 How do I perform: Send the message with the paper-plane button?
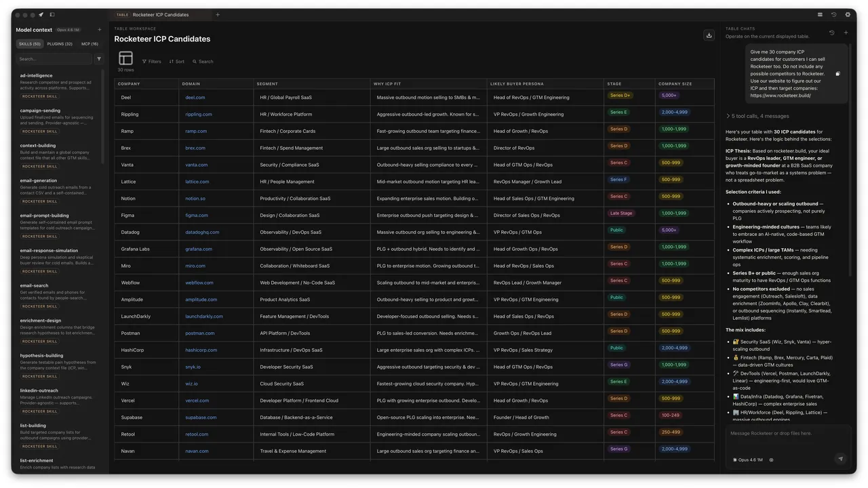click(841, 459)
